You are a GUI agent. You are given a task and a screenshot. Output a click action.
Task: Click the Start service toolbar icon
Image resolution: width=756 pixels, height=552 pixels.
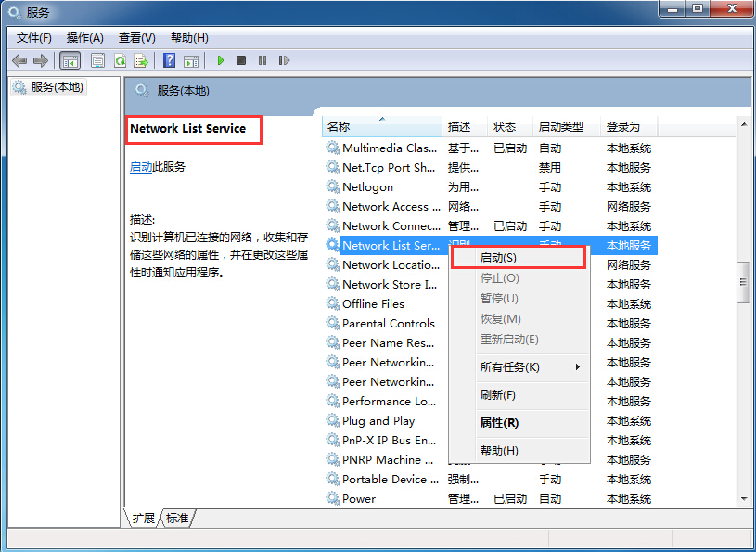pos(220,60)
